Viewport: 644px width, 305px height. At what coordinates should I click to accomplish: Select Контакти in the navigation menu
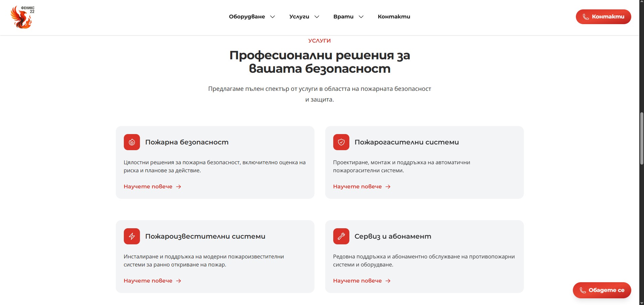[394, 16]
